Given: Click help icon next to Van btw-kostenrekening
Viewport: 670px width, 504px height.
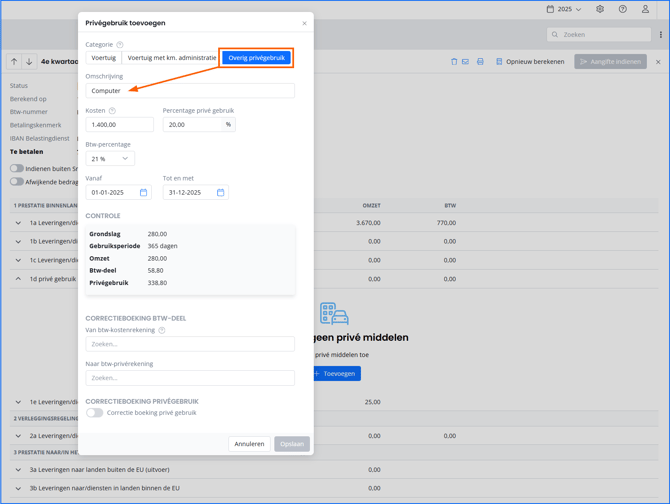Looking at the screenshot, I should [162, 330].
